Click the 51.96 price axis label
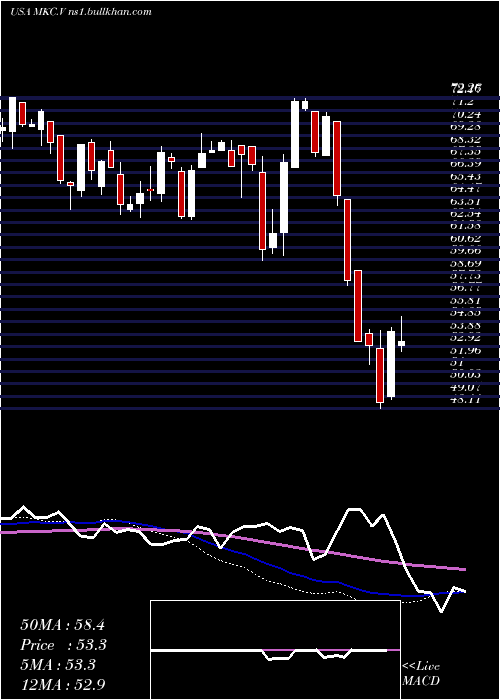 point(466,350)
